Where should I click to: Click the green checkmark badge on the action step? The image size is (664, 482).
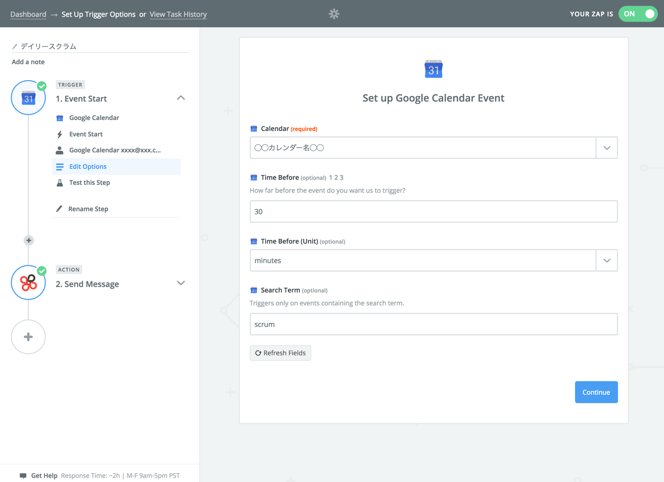point(42,271)
